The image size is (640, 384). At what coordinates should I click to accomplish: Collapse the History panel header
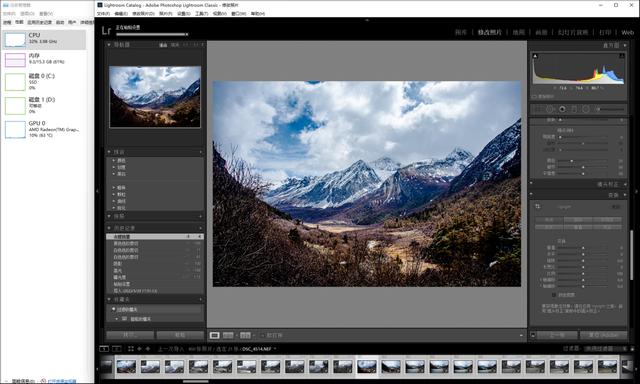109,228
